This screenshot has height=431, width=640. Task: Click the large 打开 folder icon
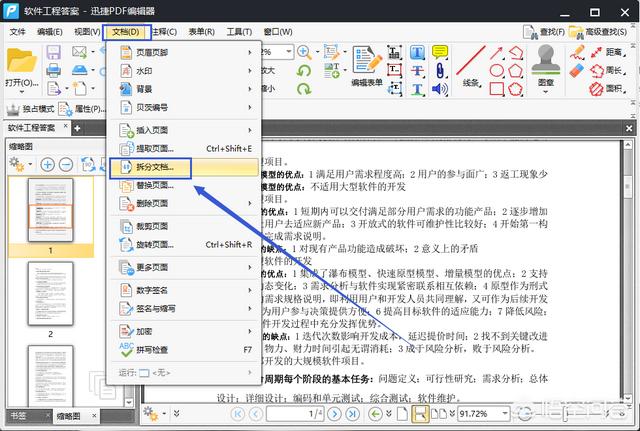click(x=22, y=61)
